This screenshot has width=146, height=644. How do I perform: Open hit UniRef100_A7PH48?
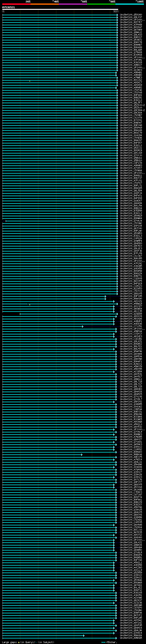click(x=131, y=25)
